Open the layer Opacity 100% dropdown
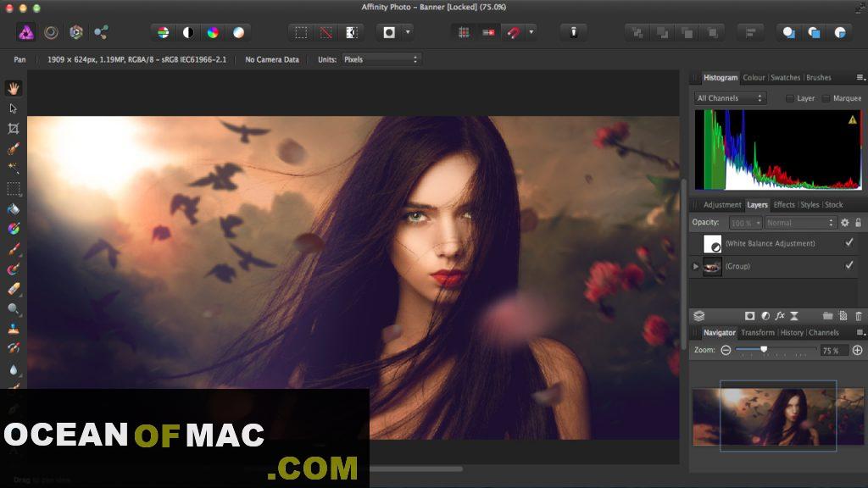 pyautogui.click(x=746, y=223)
